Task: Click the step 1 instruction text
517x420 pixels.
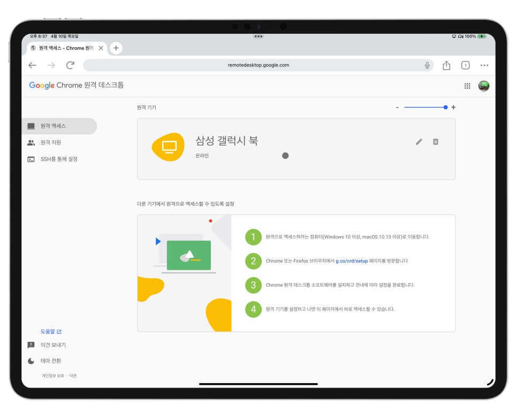Action: coord(347,237)
